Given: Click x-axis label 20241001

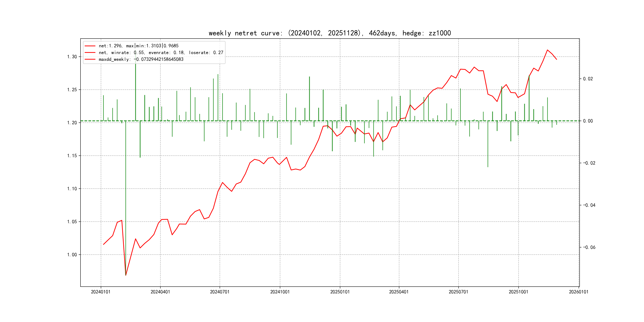Looking at the screenshot, I should pos(280,292).
